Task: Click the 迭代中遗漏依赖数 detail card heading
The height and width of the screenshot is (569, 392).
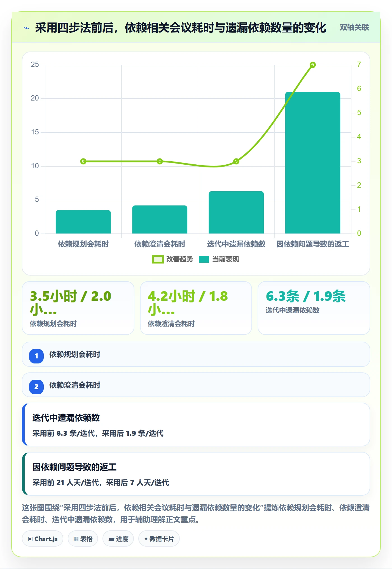Action: (66, 418)
